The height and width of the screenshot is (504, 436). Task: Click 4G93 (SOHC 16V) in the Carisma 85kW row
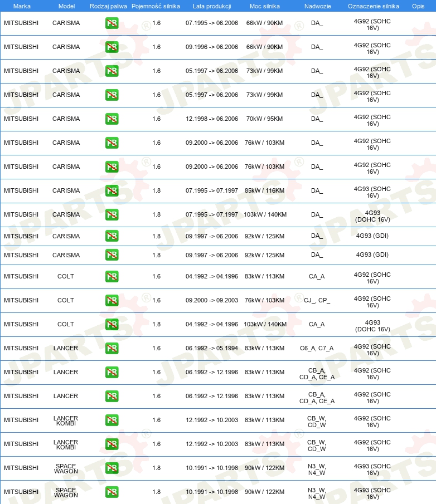pyautogui.click(x=372, y=192)
